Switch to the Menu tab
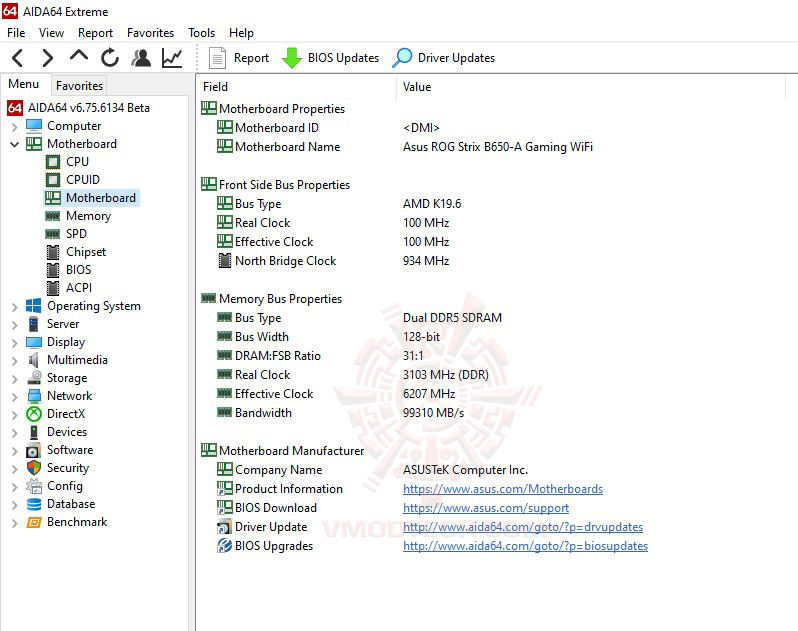Viewport: 798px width, 631px height. 23,84
